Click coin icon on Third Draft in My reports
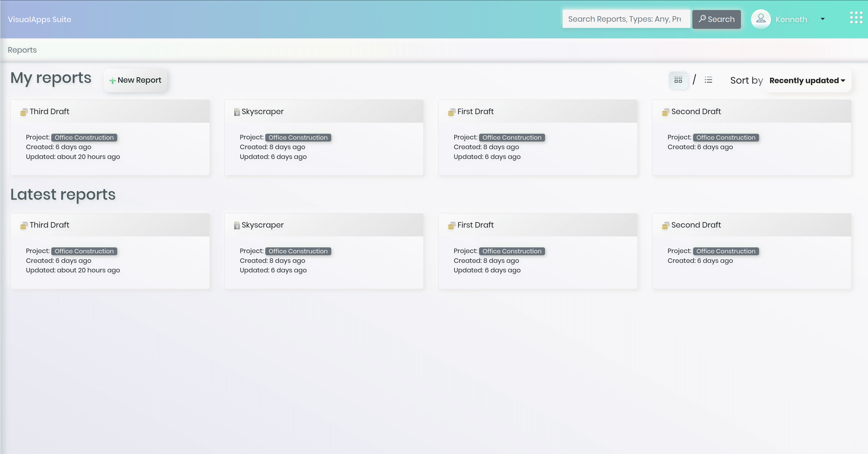868x454 pixels. point(24,112)
